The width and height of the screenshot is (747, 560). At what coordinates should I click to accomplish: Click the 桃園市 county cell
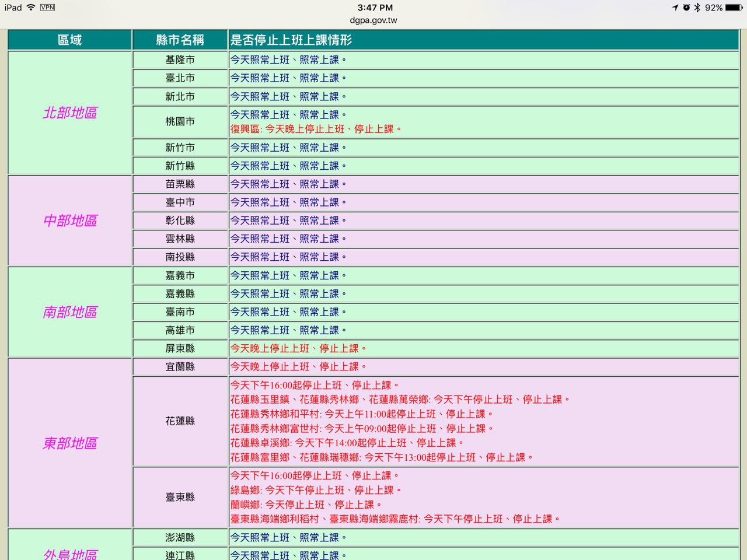(180, 121)
